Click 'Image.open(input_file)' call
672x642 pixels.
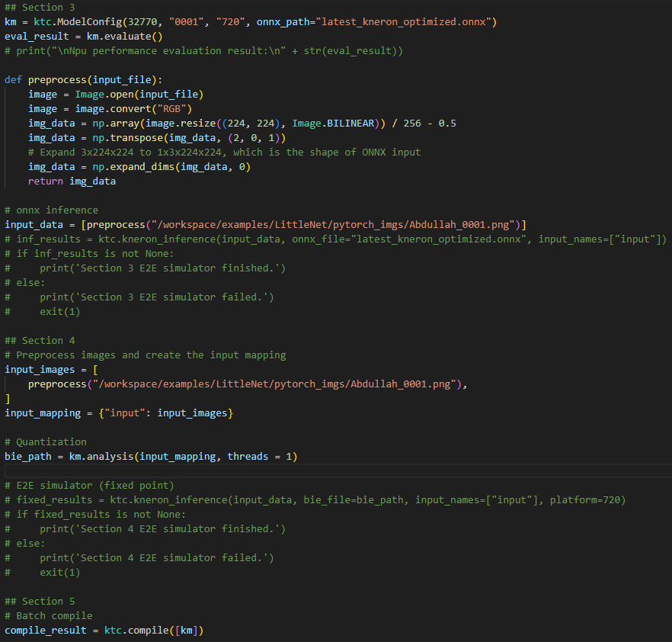pyautogui.click(x=139, y=95)
